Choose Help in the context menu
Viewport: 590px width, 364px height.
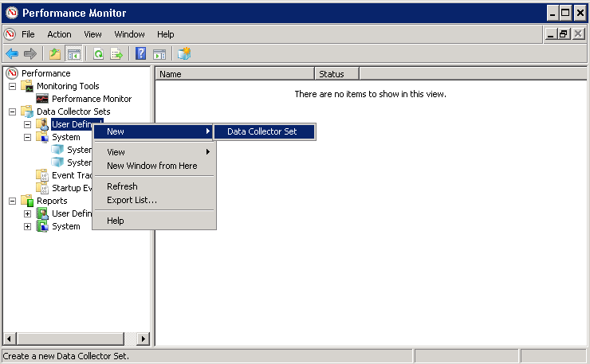[154, 221]
